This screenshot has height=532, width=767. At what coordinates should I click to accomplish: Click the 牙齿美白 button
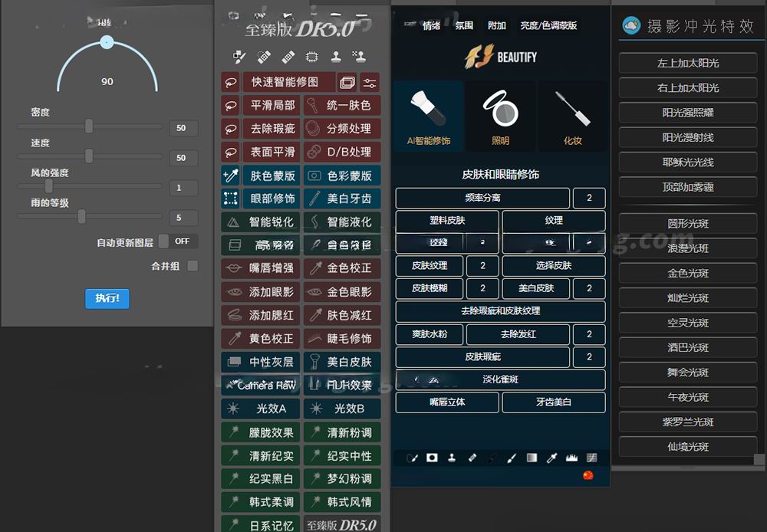tap(554, 402)
